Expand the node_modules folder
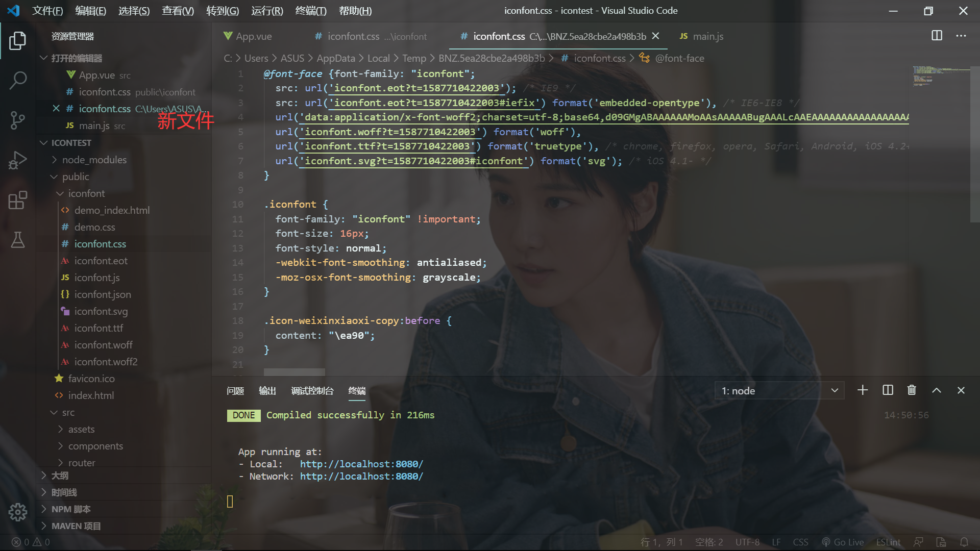This screenshot has width=980, height=551. point(94,160)
